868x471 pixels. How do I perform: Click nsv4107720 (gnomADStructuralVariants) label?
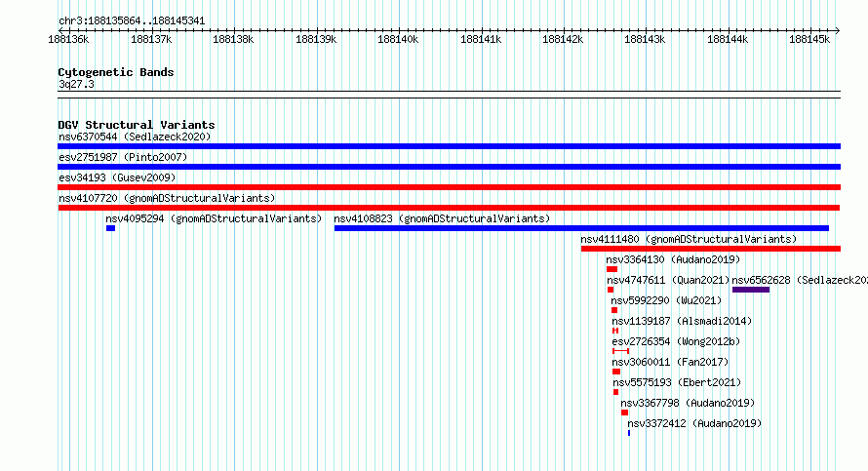(x=167, y=198)
